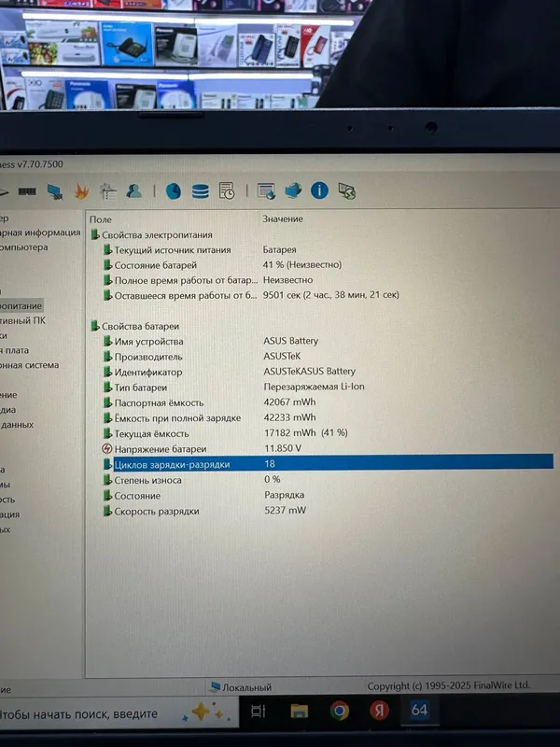Select the 'Идентификатор' row
The height and width of the screenshot is (747, 560).
(148, 372)
